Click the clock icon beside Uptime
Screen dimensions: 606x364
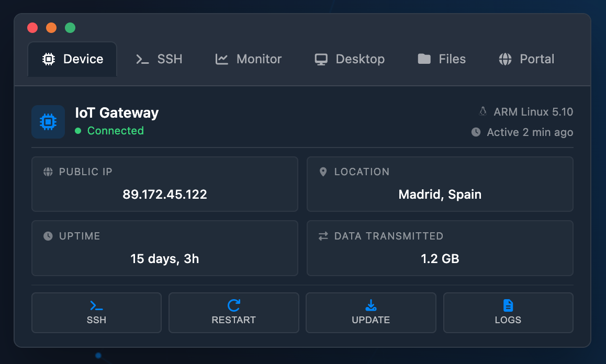tap(48, 236)
